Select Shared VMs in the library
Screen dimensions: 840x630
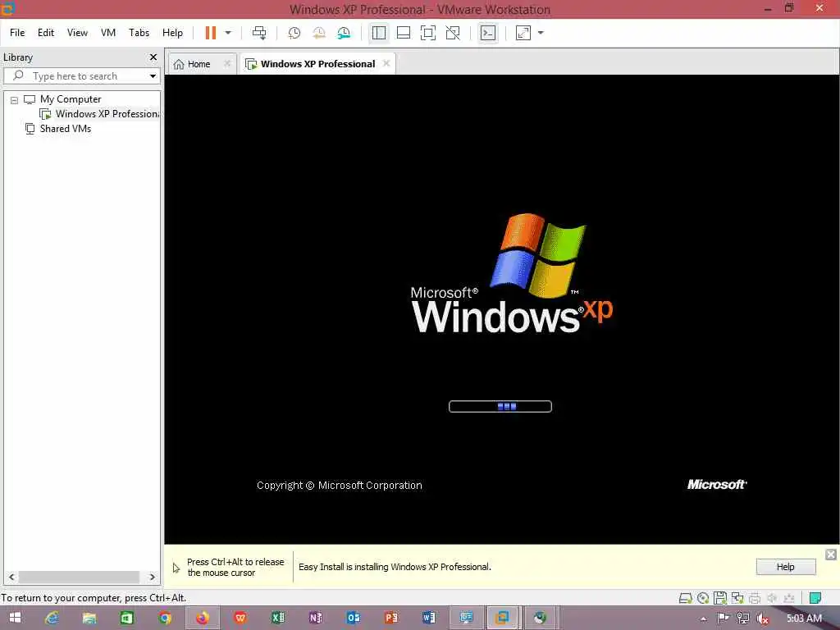(x=66, y=129)
